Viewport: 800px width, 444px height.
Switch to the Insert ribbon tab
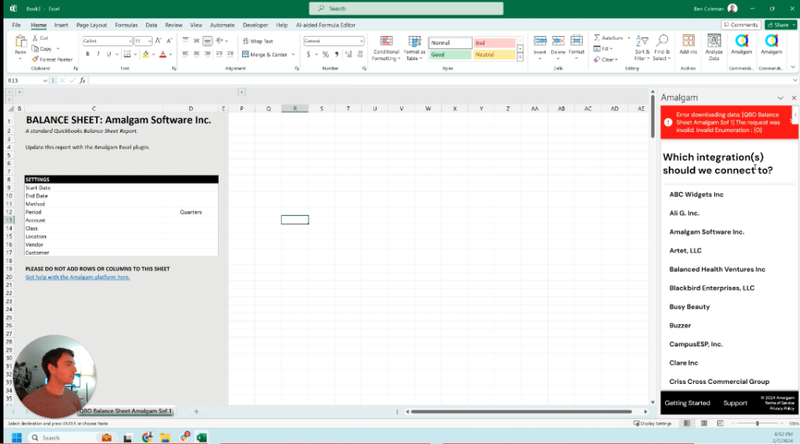pyautogui.click(x=61, y=25)
